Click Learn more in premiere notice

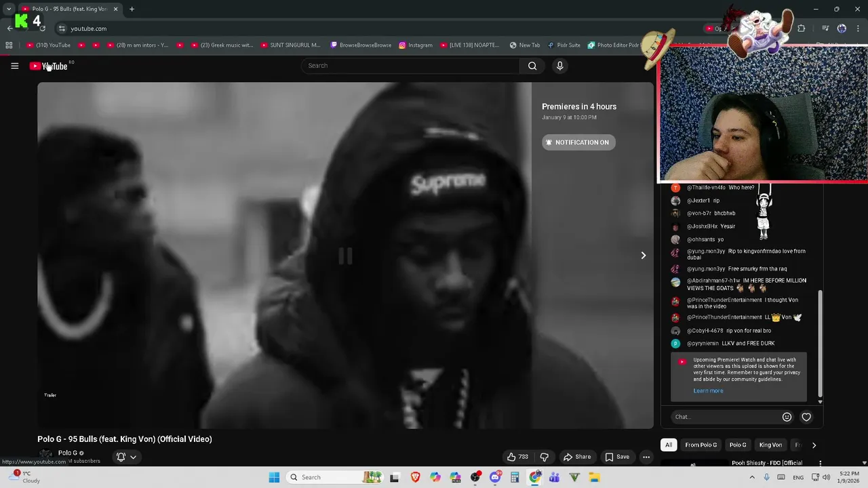pos(708,391)
